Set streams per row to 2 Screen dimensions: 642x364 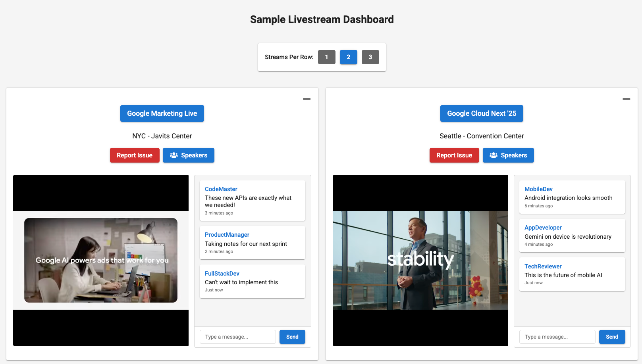point(349,57)
